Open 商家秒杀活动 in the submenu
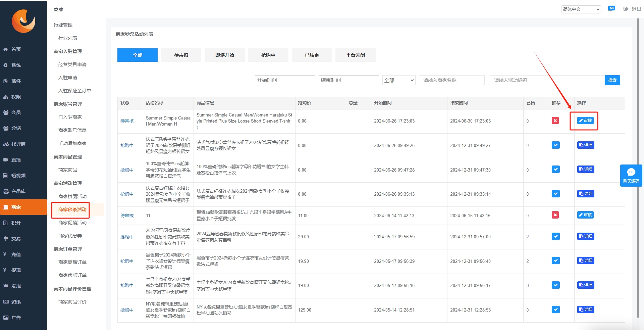The height and width of the screenshot is (330, 644). click(72, 209)
